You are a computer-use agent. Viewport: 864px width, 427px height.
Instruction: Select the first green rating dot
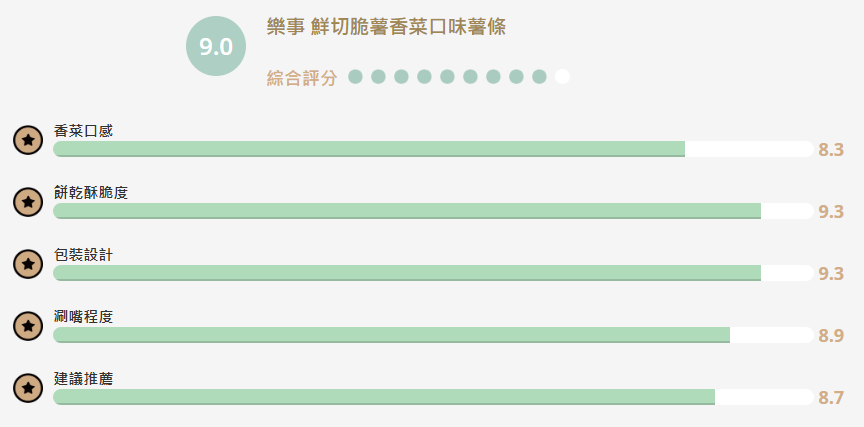355,77
